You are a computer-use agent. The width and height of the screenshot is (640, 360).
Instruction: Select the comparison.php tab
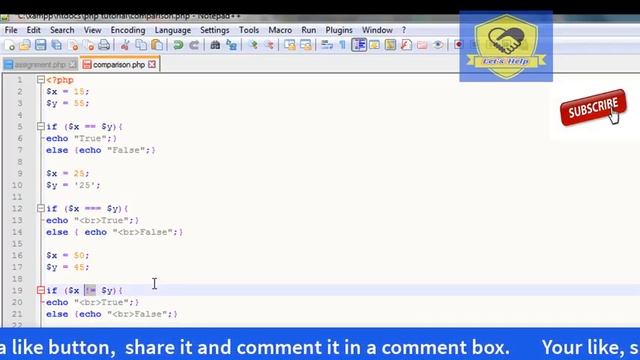(119, 64)
